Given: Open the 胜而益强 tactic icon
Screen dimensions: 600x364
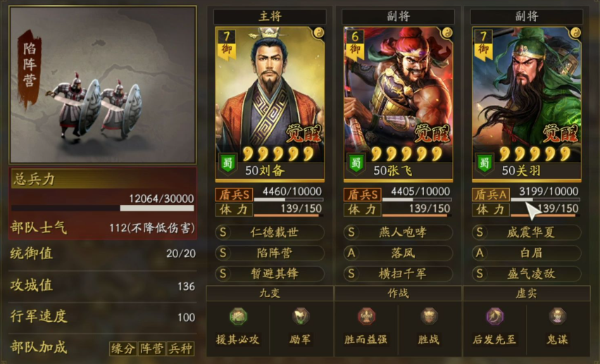Looking at the screenshot, I should click(365, 317).
